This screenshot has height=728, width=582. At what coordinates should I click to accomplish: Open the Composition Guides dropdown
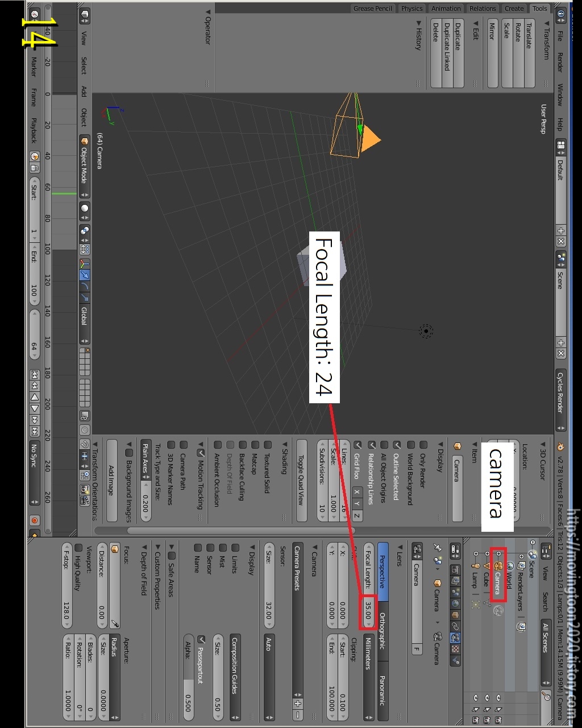point(235,677)
